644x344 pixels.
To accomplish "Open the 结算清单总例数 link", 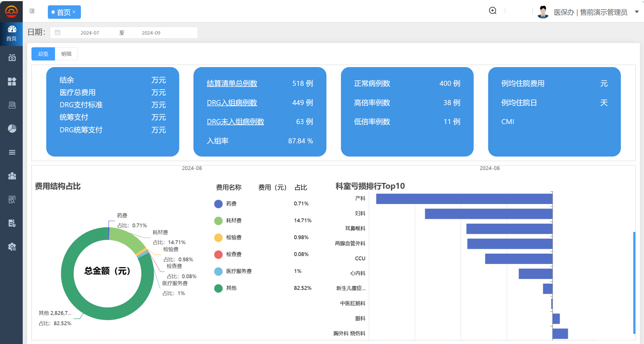I will (232, 84).
